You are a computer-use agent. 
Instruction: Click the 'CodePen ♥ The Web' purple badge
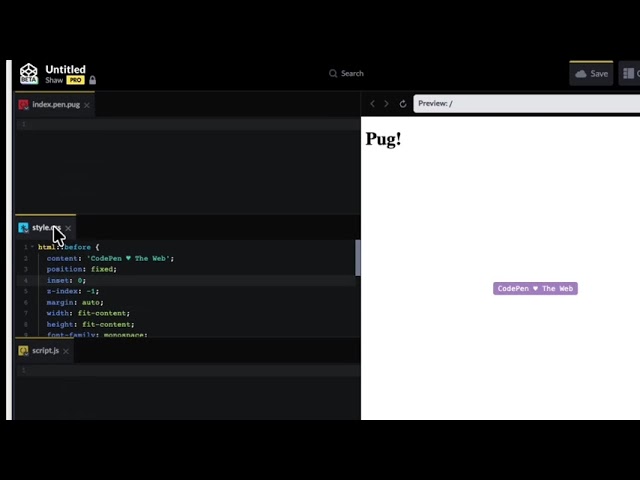(x=535, y=289)
